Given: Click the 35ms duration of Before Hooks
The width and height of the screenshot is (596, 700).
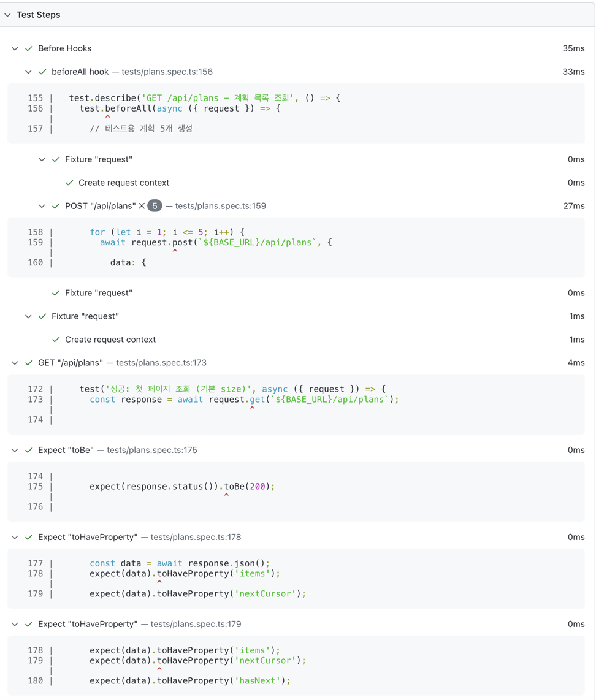Looking at the screenshot, I should click(573, 48).
